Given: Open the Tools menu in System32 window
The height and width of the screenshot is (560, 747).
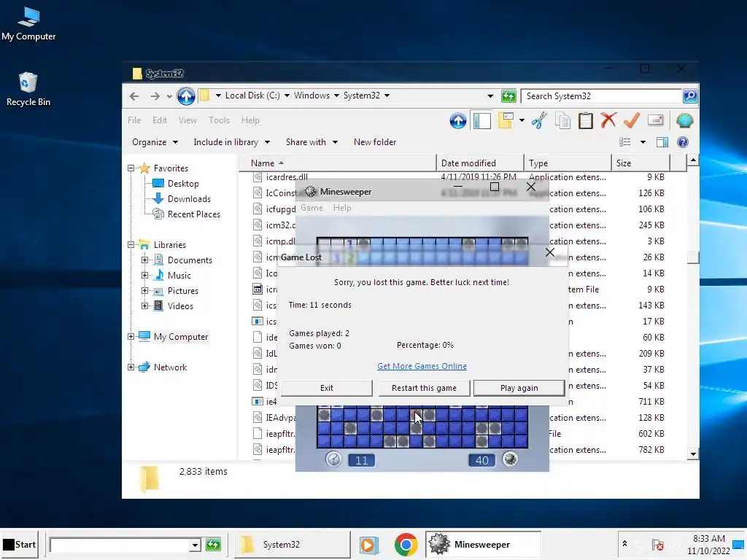Looking at the screenshot, I should (x=219, y=120).
